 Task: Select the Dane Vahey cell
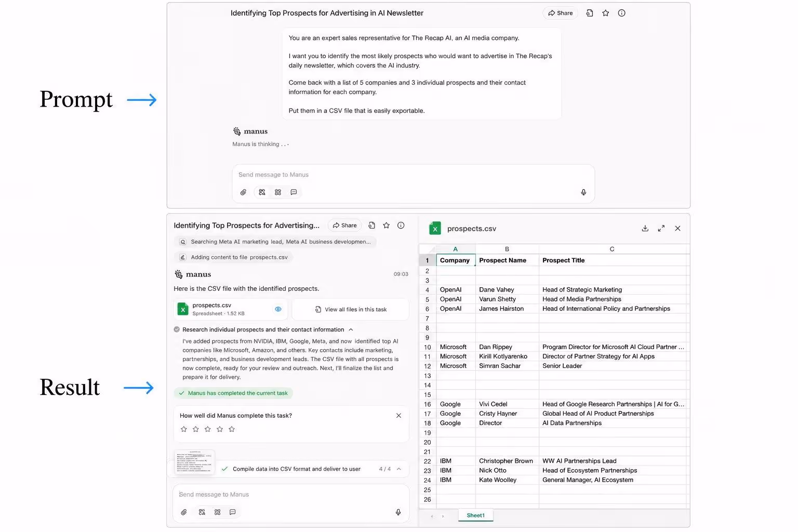507,290
